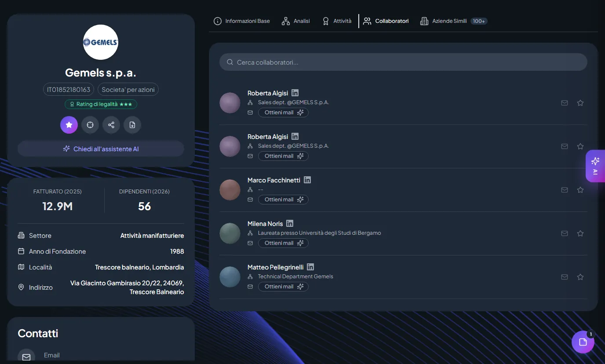The height and width of the screenshot is (364, 605).
Task: Click the Trescore balneario, Lombardia location value
Action: tap(139, 267)
